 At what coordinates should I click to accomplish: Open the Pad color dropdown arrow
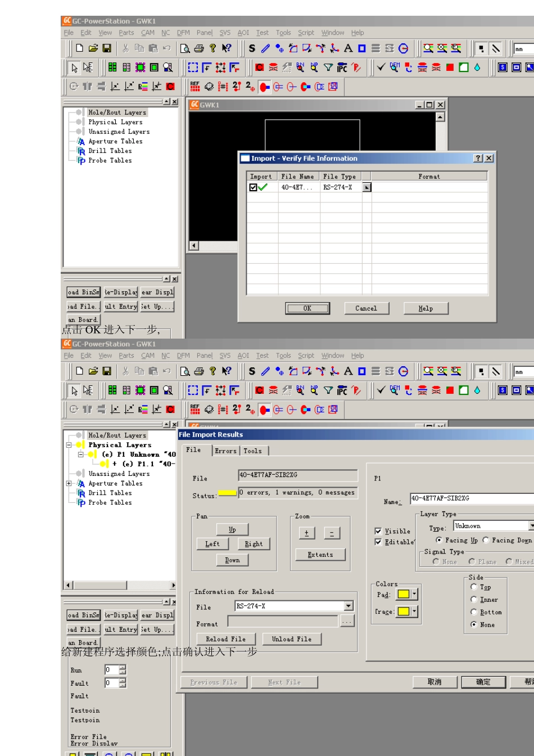coord(414,594)
